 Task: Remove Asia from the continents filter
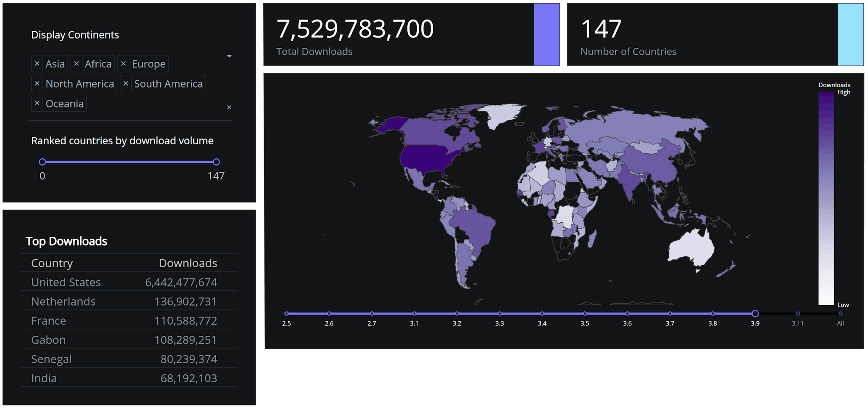click(x=37, y=64)
